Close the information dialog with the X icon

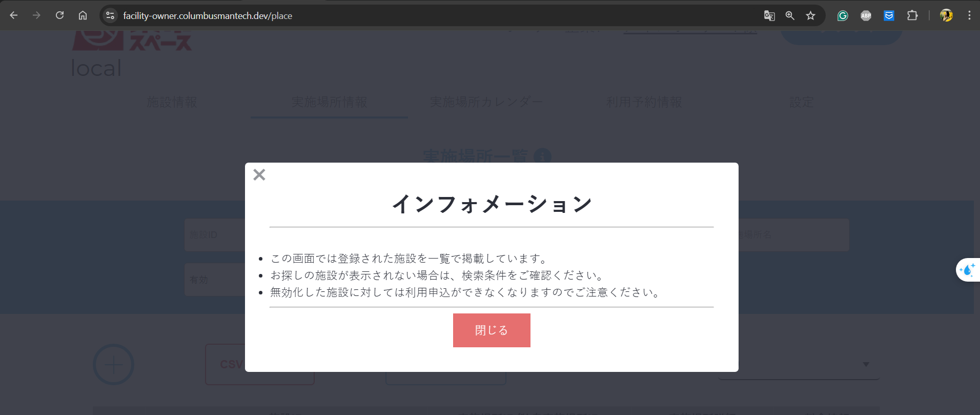click(x=259, y=175)
